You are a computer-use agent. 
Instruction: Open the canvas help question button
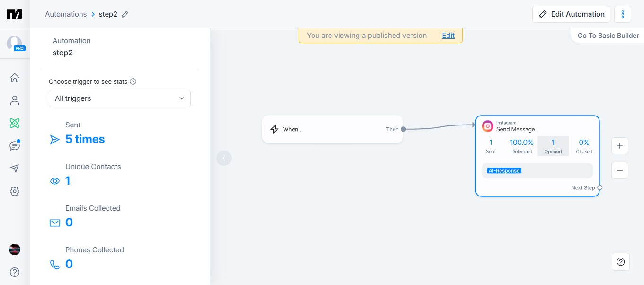621,262
